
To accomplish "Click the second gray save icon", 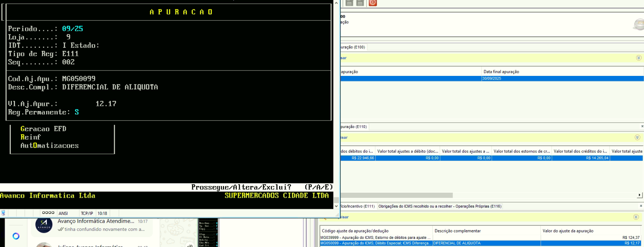I will pyautogui.click(x=360, y=3).
